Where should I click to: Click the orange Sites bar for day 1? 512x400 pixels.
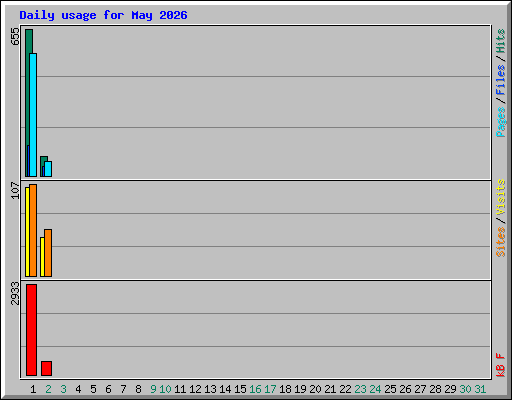click(33, 230)
